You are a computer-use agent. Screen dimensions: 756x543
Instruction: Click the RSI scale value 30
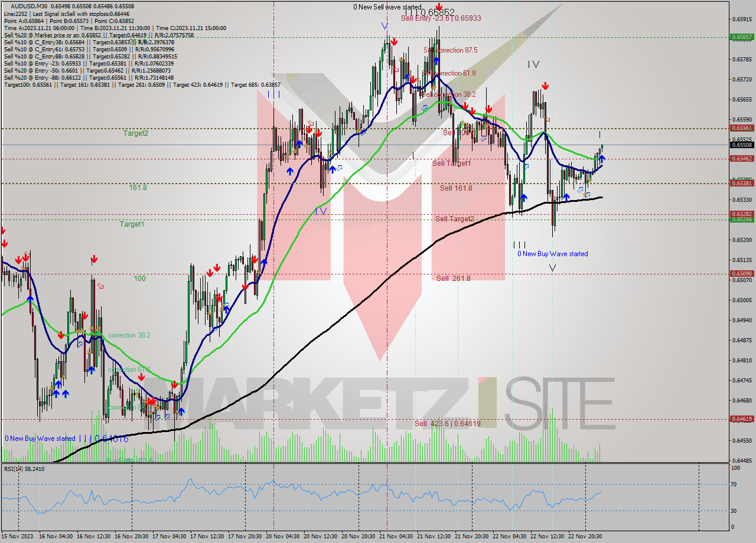pos(734,511)
